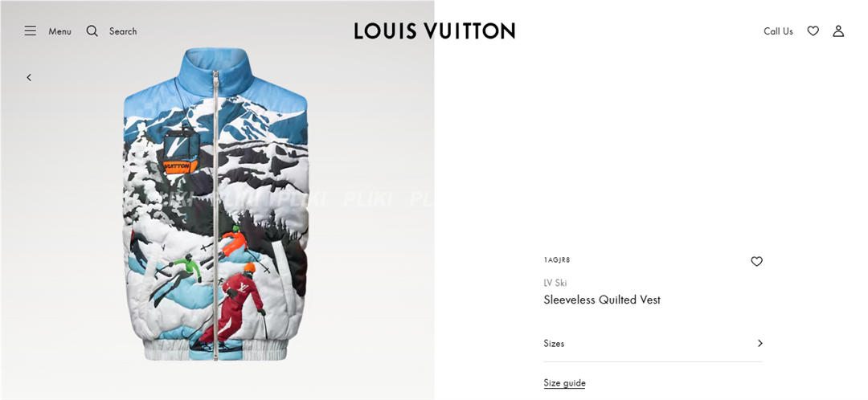The image size is (868, 400).
Task: Go back using the left chevron arrow
Action: coord(29,77)
